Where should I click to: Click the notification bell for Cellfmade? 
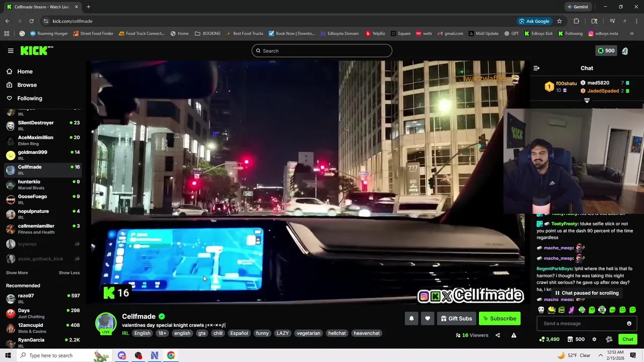[411, 318]
